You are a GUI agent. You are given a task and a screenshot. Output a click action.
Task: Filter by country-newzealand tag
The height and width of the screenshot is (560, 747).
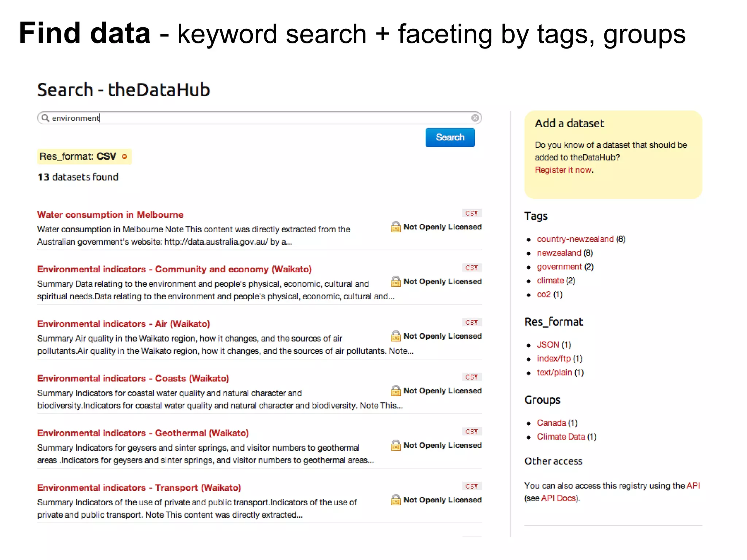(x=575, y=239)
